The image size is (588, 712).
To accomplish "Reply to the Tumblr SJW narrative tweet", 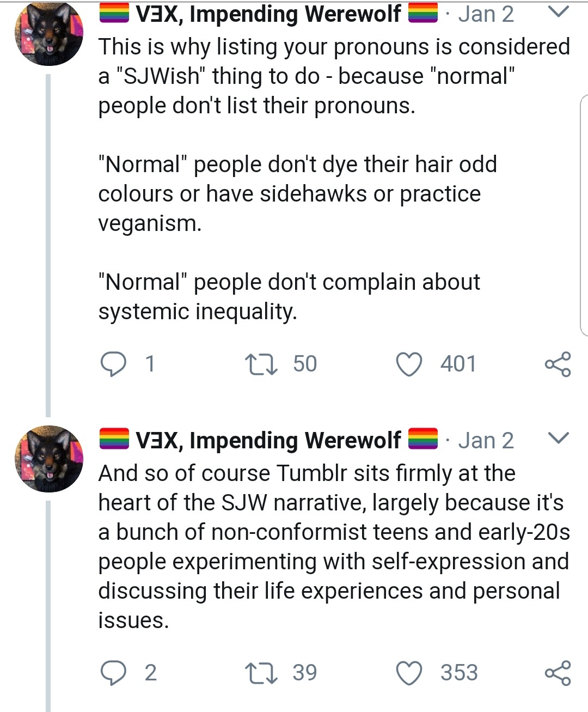I will pyautogui.click(x=114, y=673).
